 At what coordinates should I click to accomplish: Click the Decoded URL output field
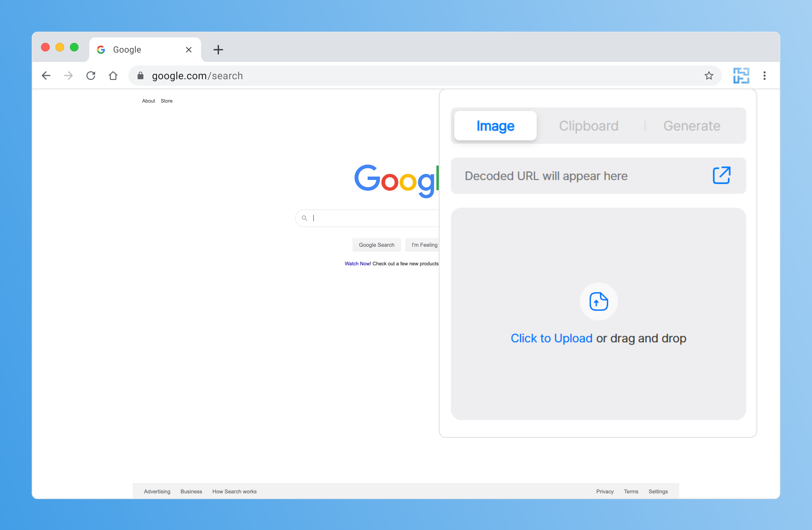(598, 176)
